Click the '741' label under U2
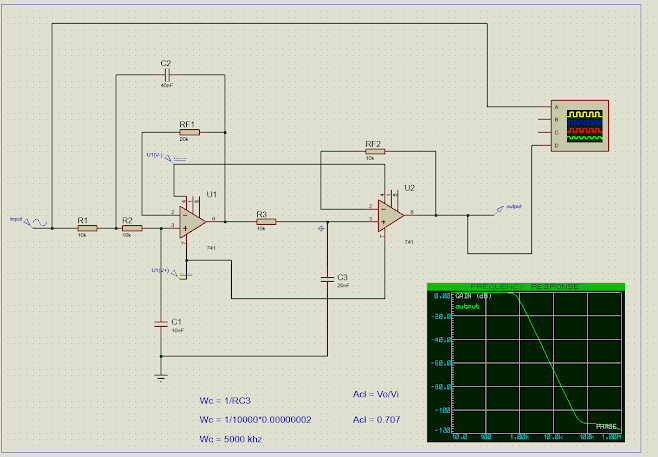This screenshot has width=658, height=457. (409, 242)
